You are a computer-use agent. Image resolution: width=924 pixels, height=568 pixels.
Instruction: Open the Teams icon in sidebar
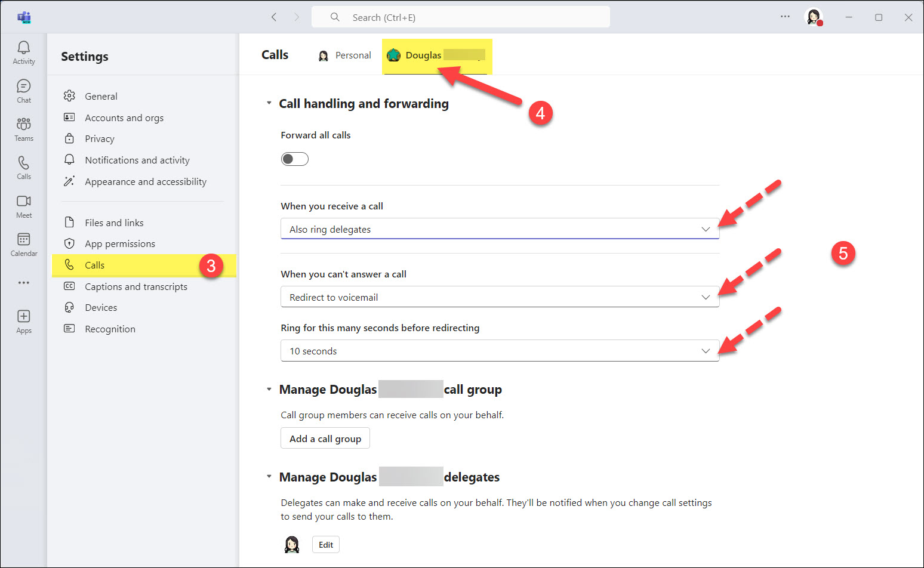coord(23,128)
